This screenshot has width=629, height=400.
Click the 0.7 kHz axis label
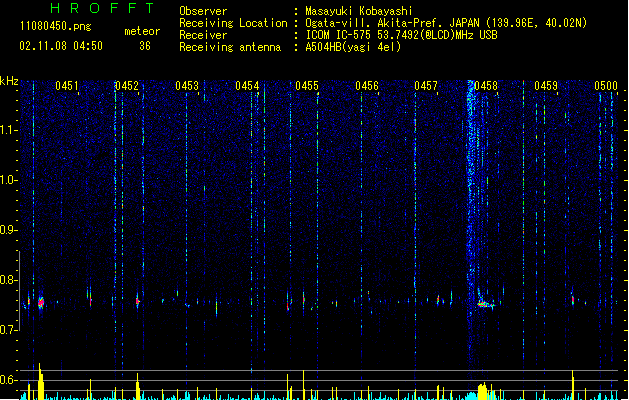click(x=9, y=330)
